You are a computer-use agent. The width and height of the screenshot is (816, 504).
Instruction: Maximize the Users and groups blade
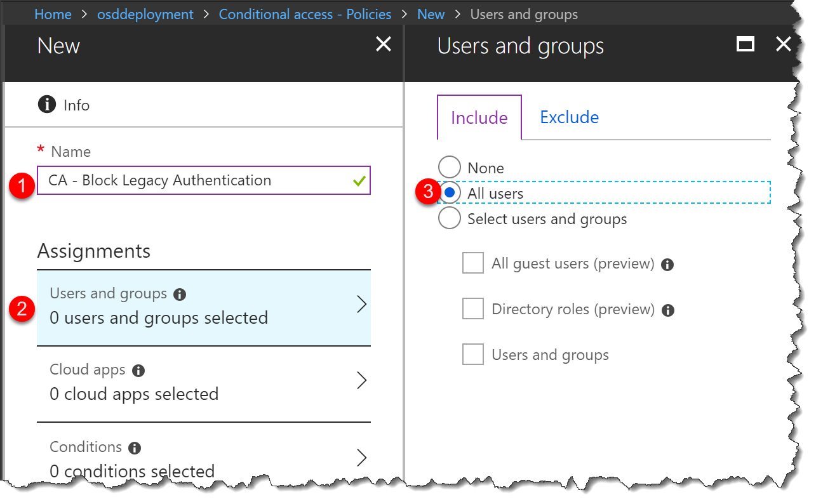click(x=745, y=44)
